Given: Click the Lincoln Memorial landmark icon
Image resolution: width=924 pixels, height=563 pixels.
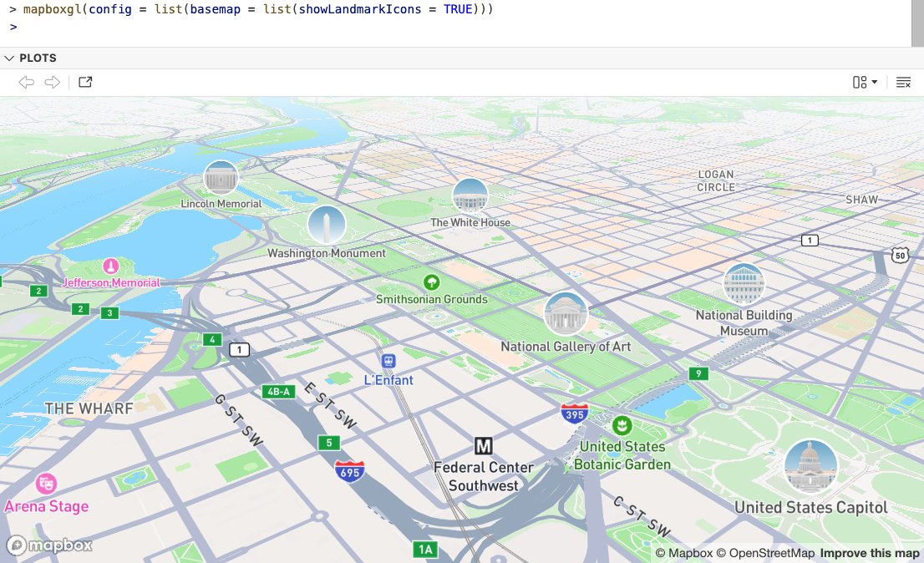Looking at the screenshot, I should [x=221, y=177].
